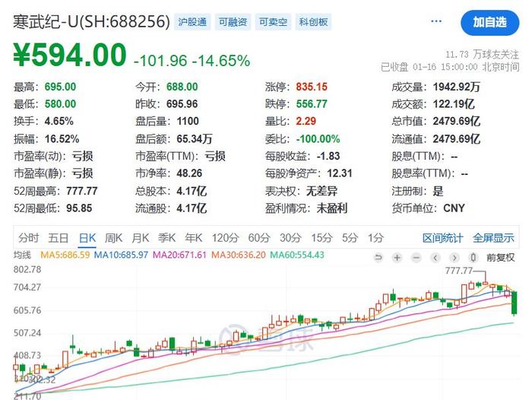Click the 涨停 value 835.15
This screenshot has width=532, height=400.
(312, 87)
